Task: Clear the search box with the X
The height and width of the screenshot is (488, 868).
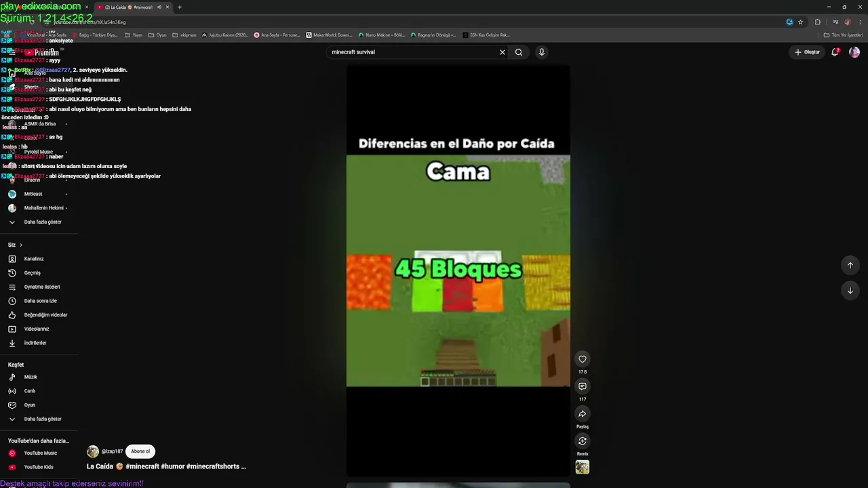Action: (502, 52)
